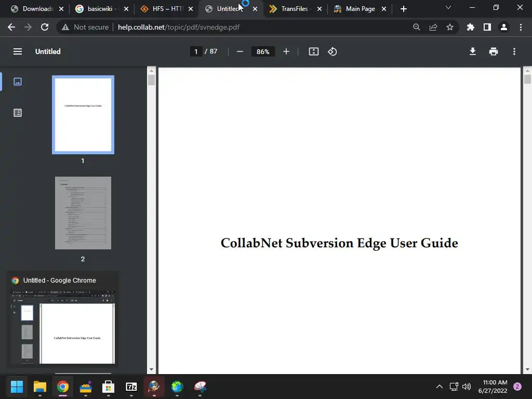Open the volume speaker tray icon

tap(467, 387)
